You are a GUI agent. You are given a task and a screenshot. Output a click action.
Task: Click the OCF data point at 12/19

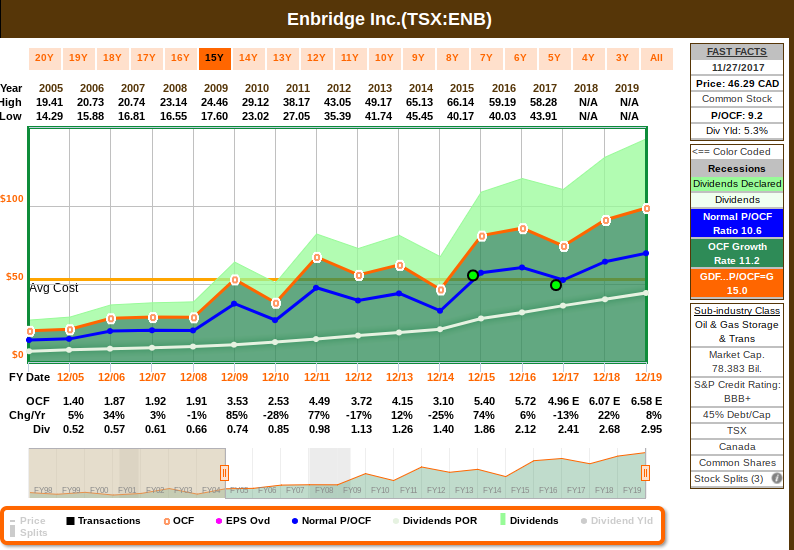point(646,209)
